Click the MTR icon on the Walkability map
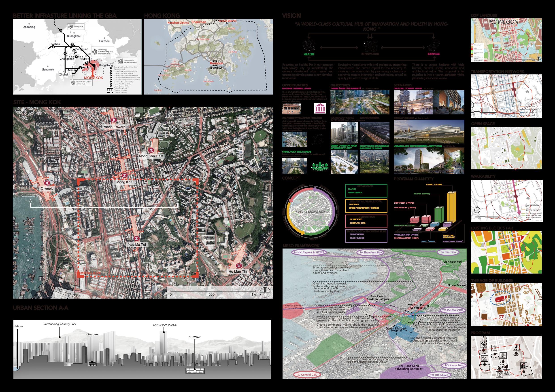Screen dimensions: 555x392 pyautogui.click(x=516, y=197)
